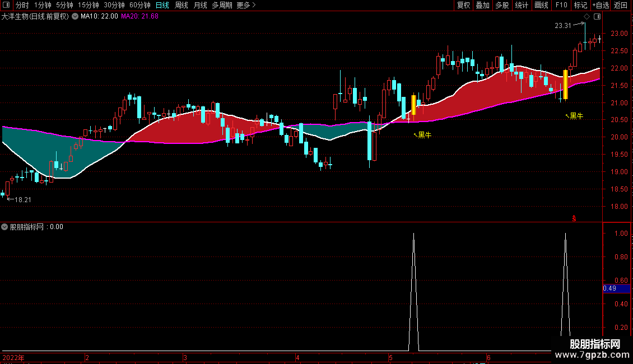This screenshot has width=633, height=364.
Task: Click the 复权 adjustment button
Action: point(463,5)
